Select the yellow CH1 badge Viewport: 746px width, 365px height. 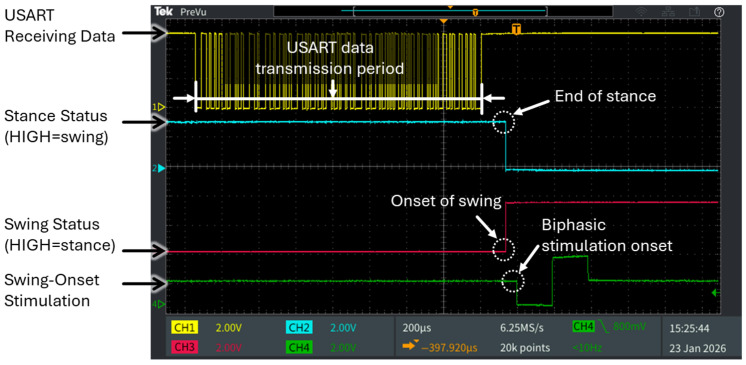184,327
